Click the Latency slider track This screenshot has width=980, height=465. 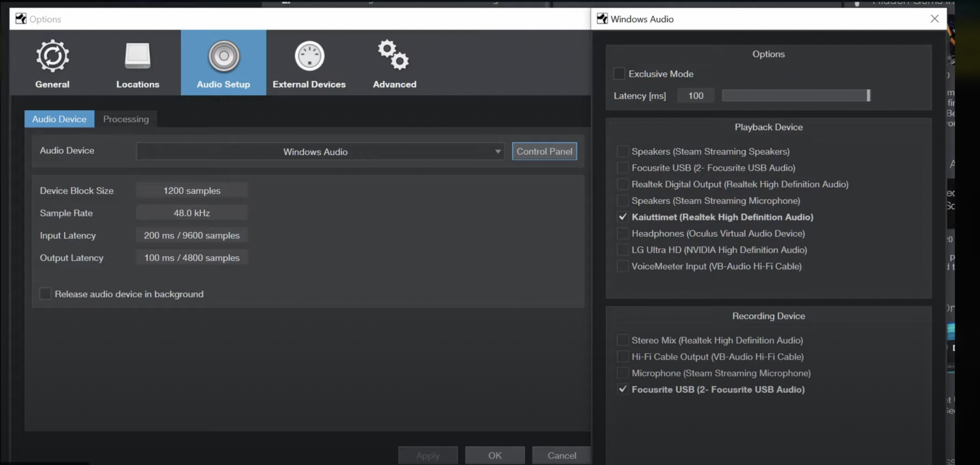794,96
